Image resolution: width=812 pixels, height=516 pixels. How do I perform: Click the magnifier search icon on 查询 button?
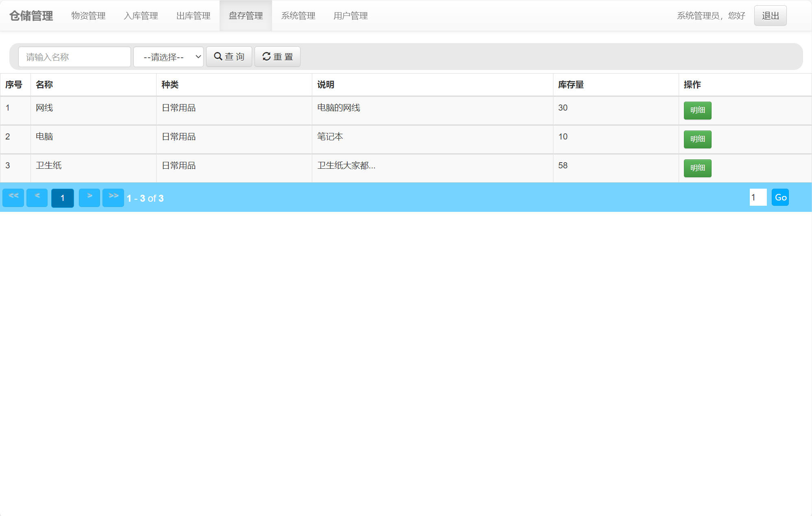click(x=218, y=57)
